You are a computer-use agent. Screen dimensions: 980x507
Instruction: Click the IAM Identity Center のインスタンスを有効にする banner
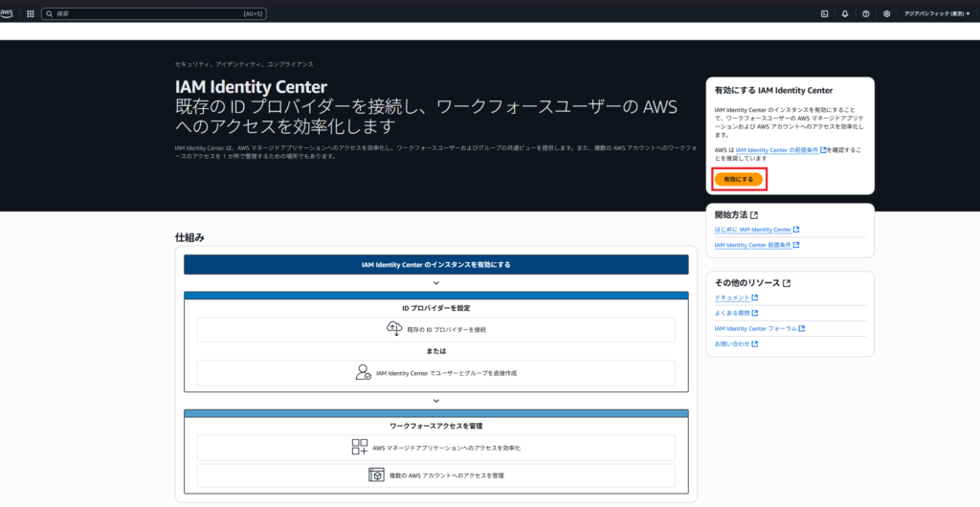coord(436,265)
